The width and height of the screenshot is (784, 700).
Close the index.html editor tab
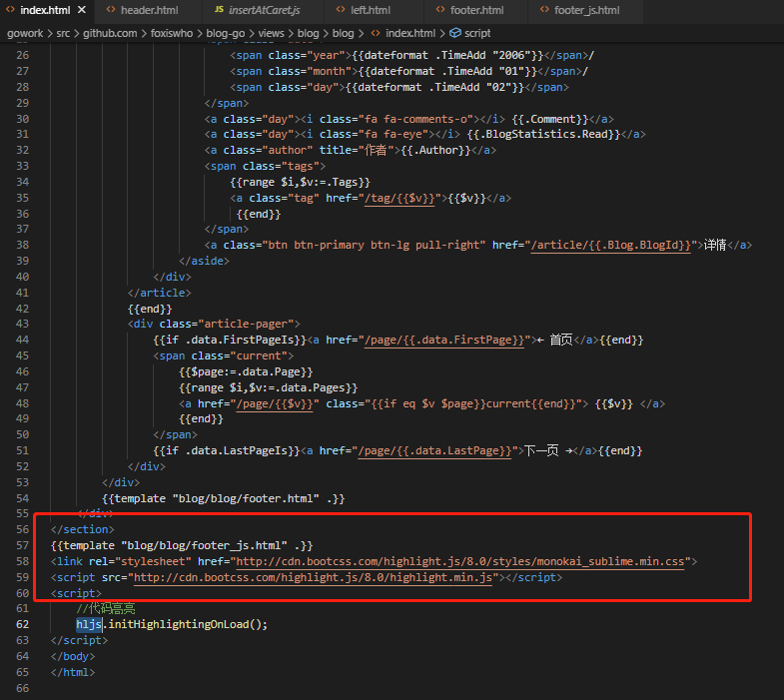tap(82, 10)
